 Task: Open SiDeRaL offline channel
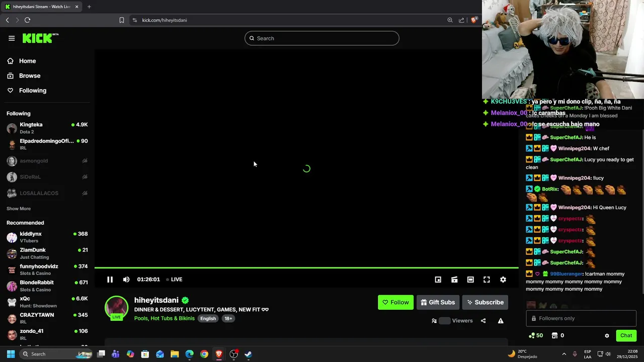pos(46,177)
